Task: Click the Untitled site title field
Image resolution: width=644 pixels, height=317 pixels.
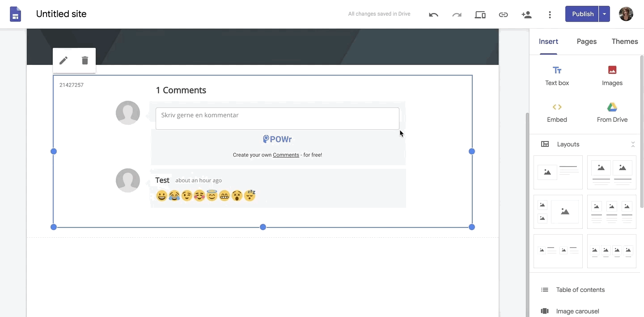Action: [x=61, y=14]
